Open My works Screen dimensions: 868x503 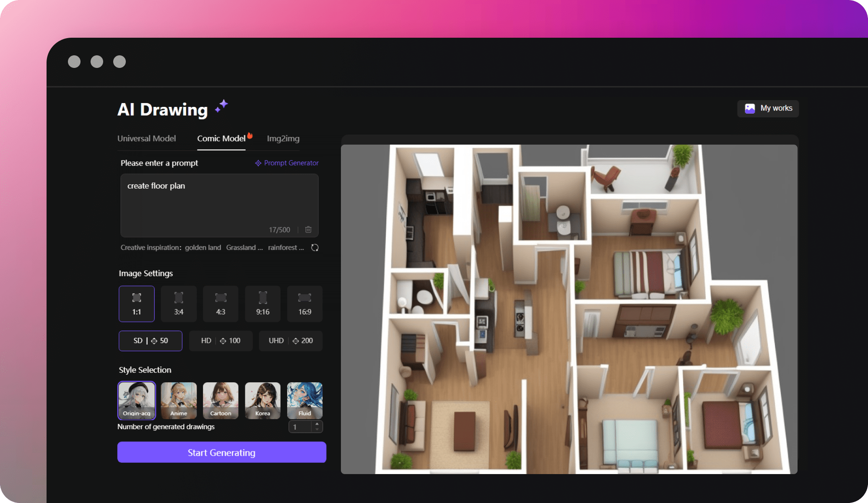tap(768, 108)
